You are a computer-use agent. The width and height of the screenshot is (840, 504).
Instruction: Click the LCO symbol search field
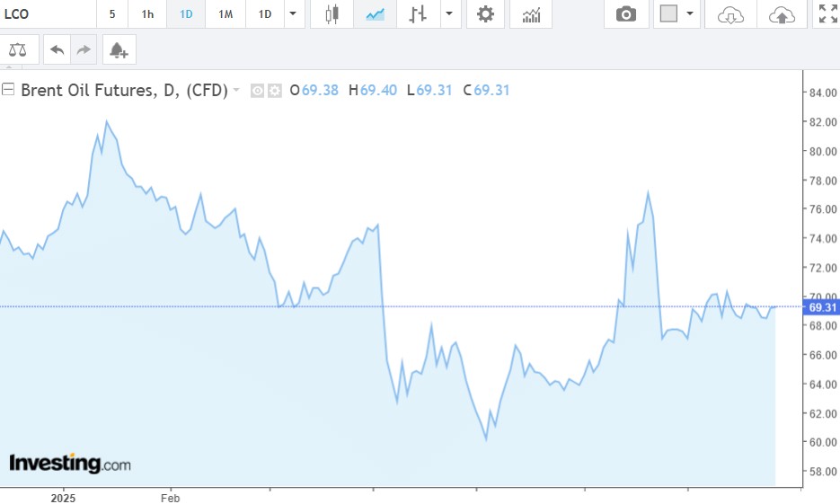45,14
